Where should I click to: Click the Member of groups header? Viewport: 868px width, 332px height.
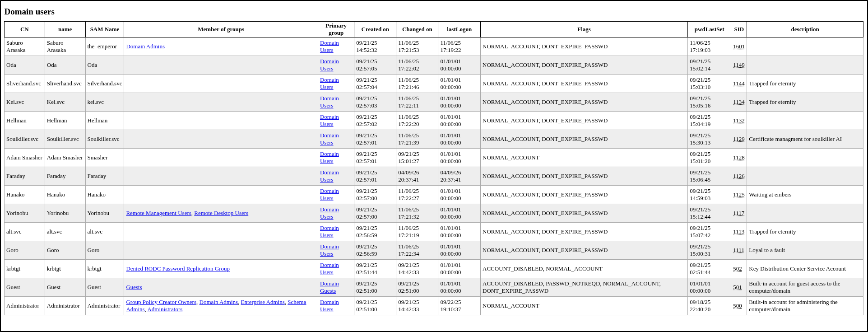221,29
